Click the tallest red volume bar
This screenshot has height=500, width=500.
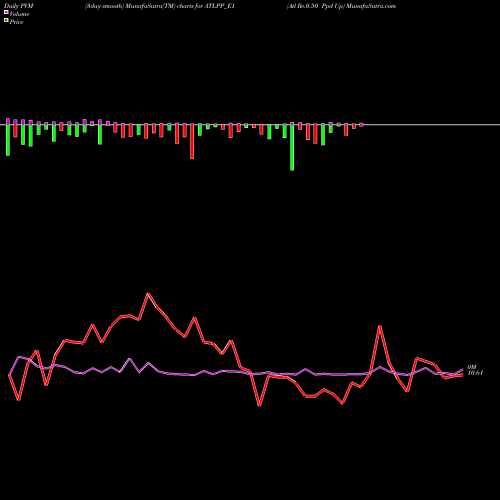(x=192, y=142)
